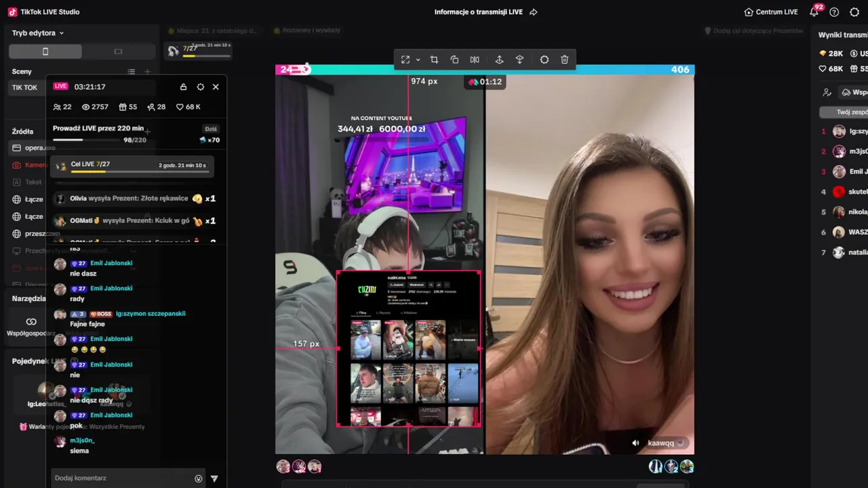This screenshot has width=868, height=488.
Task: Switch to landscape layout mode
Action: click(x=118, y=52)
